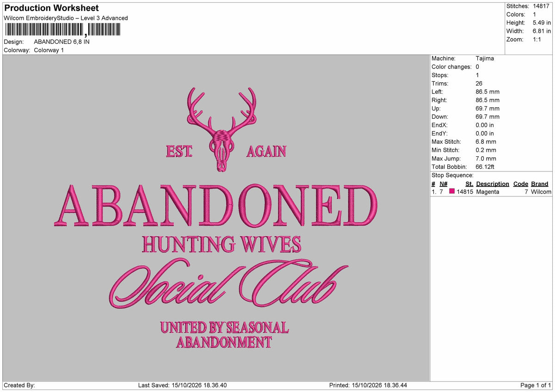Click the 'UNITED BY SEASONAL' embroidered line
The height and width of the screenshot is (392, 555).
[x=224, y=328]
